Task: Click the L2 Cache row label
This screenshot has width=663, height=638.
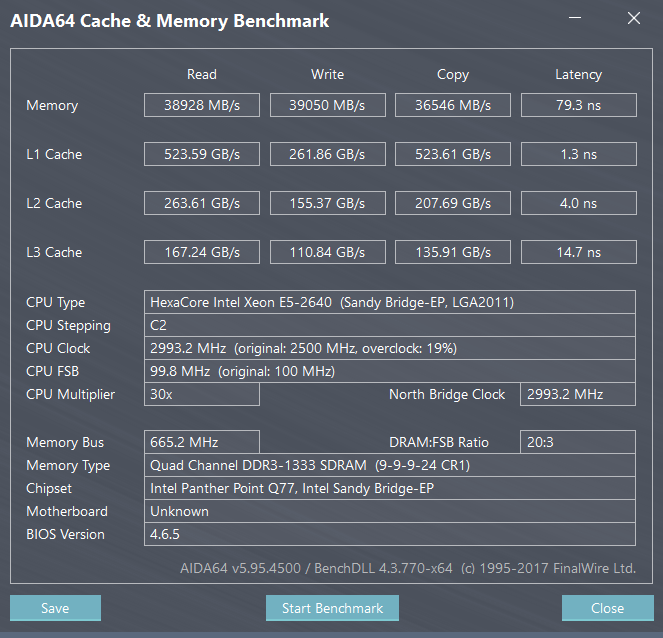Action: coord(54,203)
